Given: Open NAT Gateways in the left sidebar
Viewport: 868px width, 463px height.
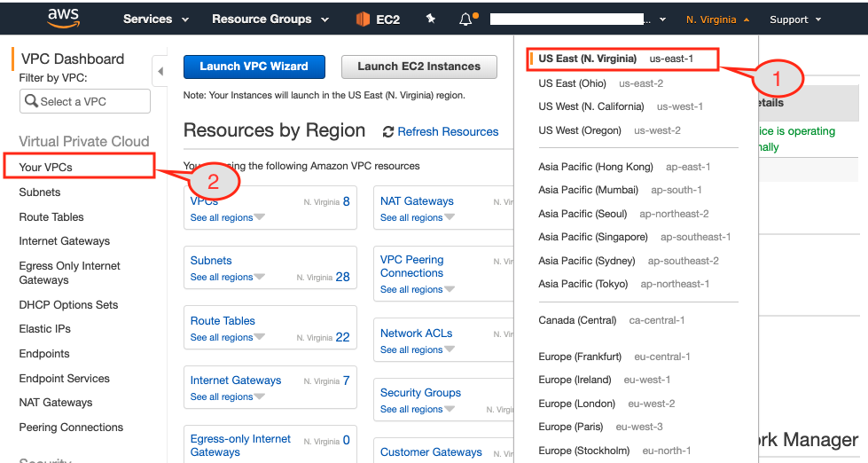Looking at the screenshot, I should (x=56, y=402).
